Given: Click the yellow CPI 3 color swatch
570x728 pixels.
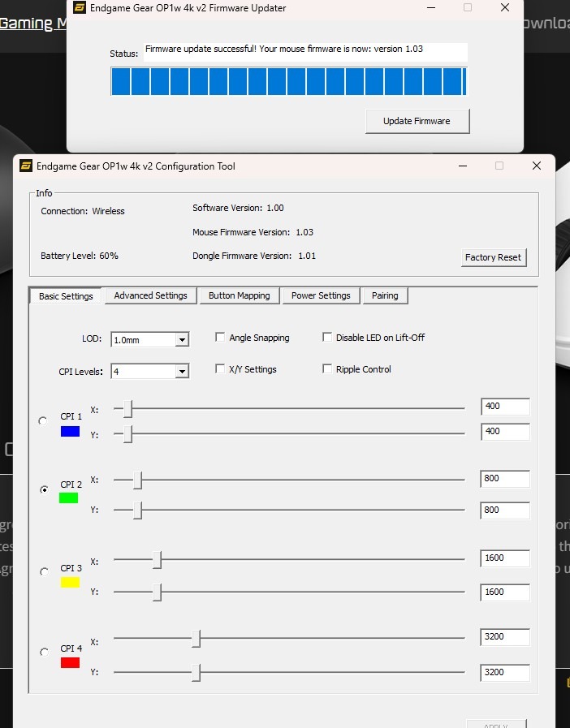Looking at the screenshot, I should click(70, 582).
